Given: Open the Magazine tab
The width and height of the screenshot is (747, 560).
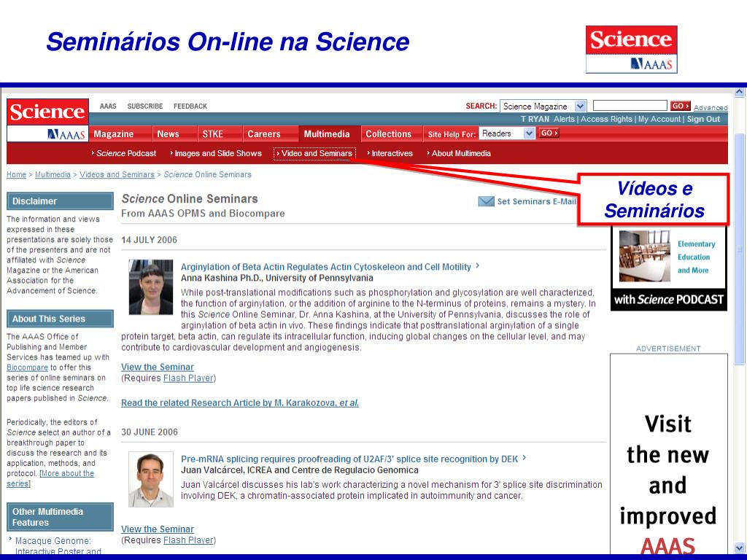Looking at the screenshot, I should point(113,134).
